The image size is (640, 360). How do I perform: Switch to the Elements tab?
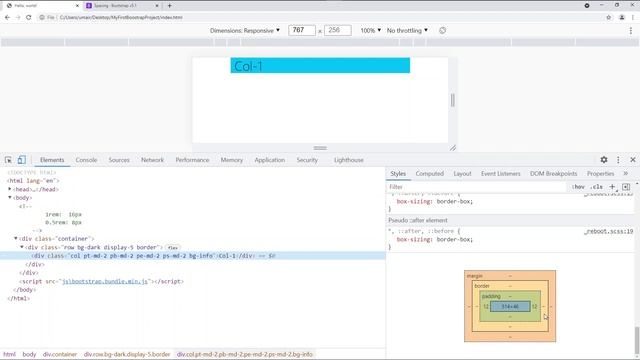(52, 160)
